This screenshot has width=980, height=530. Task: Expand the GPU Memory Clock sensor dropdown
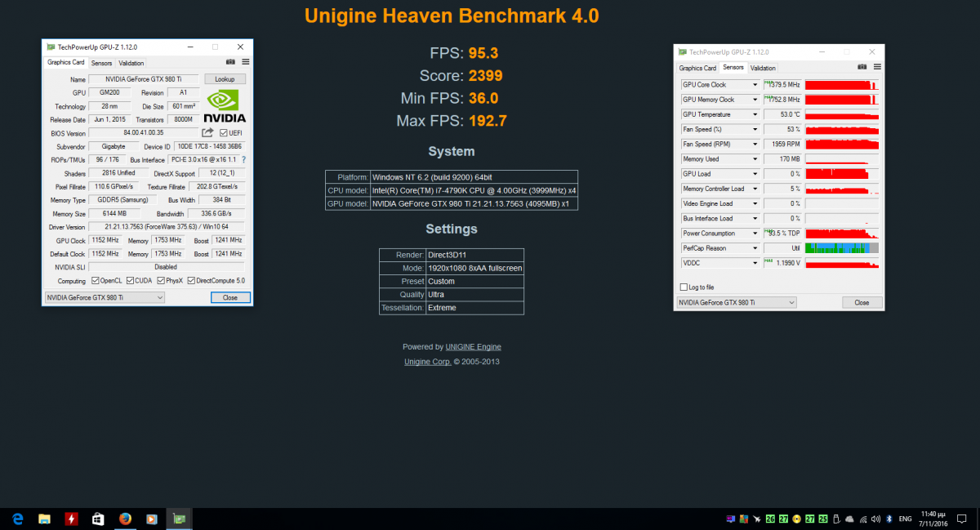[x=755, y=100]
